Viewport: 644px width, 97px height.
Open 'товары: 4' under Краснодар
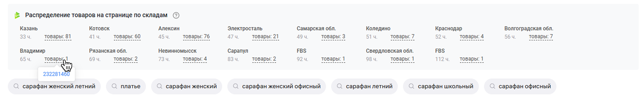pyautogui.click(x=471, y=37)
